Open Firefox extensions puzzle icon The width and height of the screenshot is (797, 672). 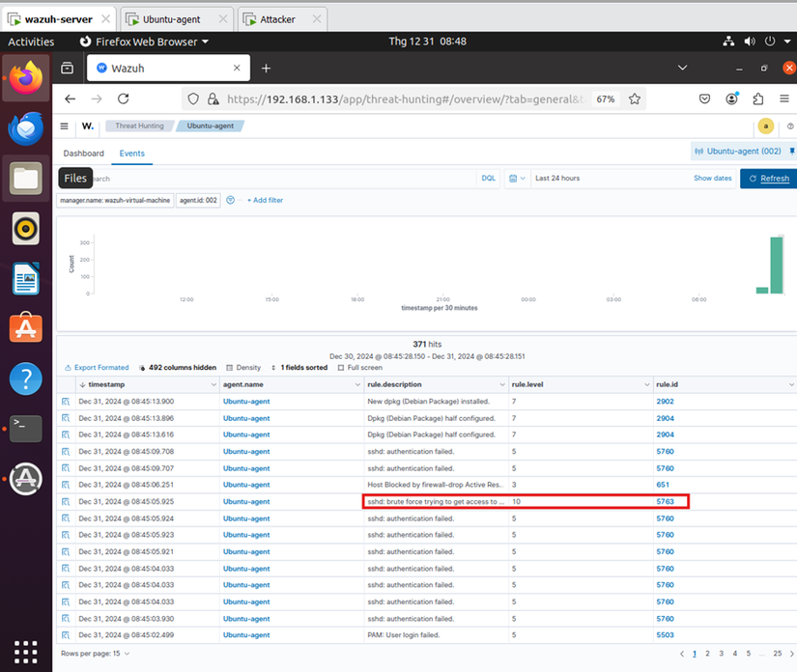pyautogui.click(x=757, y=99)
